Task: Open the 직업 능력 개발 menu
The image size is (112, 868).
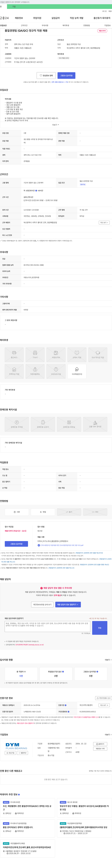Action: (x=76, y=18)
